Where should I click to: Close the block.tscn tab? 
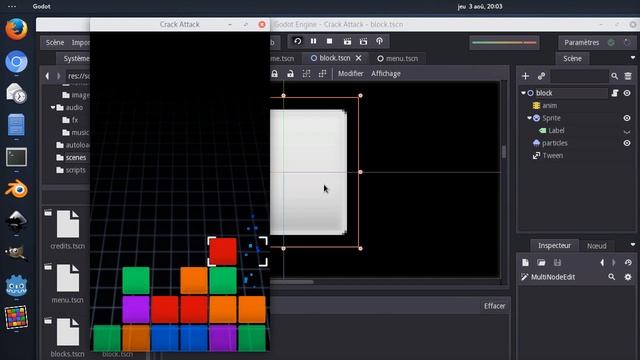(x=358, y=58)
